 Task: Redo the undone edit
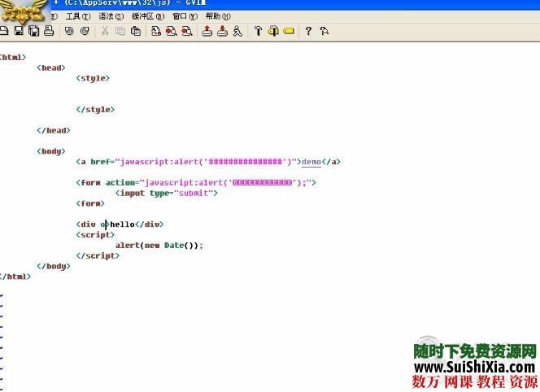coord(85,31)
